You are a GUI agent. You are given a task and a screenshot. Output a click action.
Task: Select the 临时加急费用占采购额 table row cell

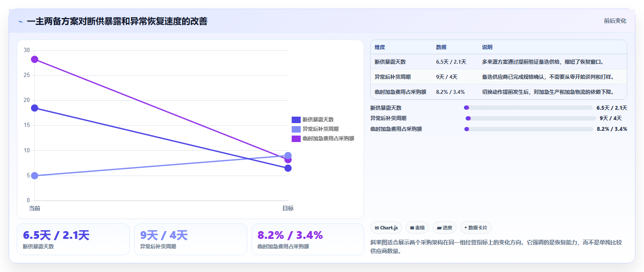click(x=401, y=92)
